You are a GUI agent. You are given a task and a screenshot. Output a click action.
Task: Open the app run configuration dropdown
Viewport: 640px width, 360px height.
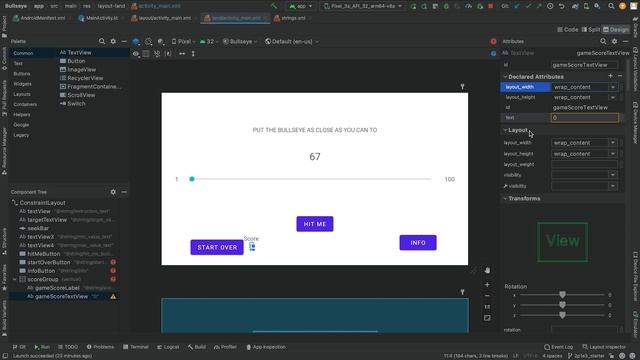[301, 6]
